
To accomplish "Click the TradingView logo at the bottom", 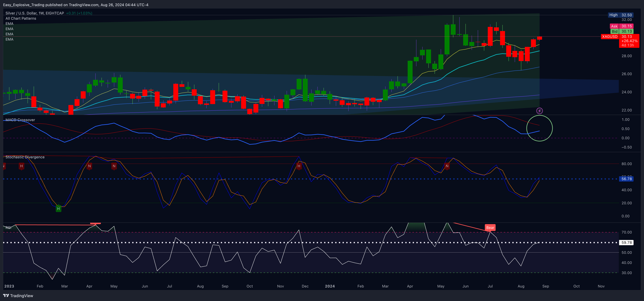I will pyautogui.click(x=18, y=296).
